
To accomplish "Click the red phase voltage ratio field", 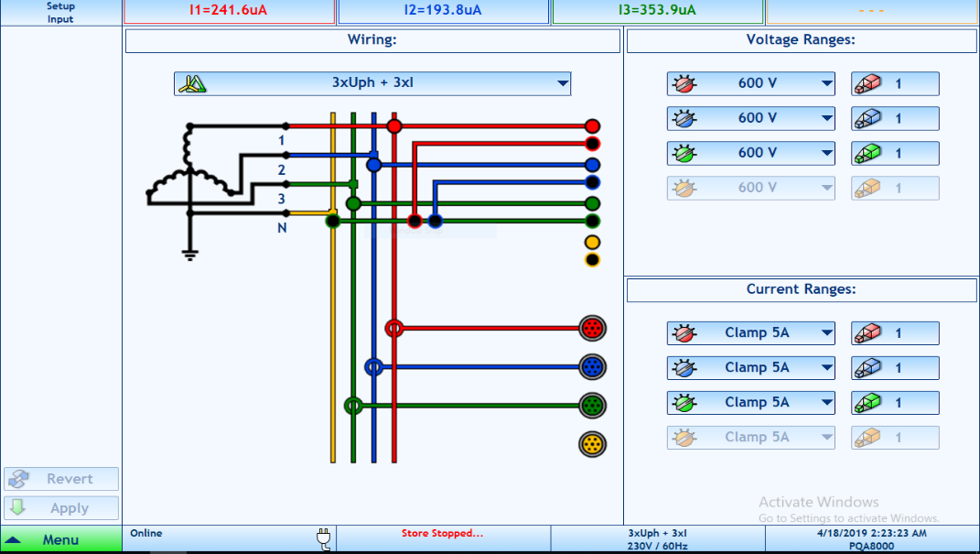I will (895, 83).
